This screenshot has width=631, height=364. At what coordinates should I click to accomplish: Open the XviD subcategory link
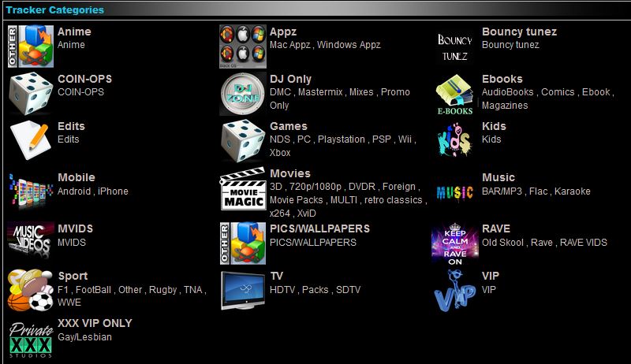(306, 214)
